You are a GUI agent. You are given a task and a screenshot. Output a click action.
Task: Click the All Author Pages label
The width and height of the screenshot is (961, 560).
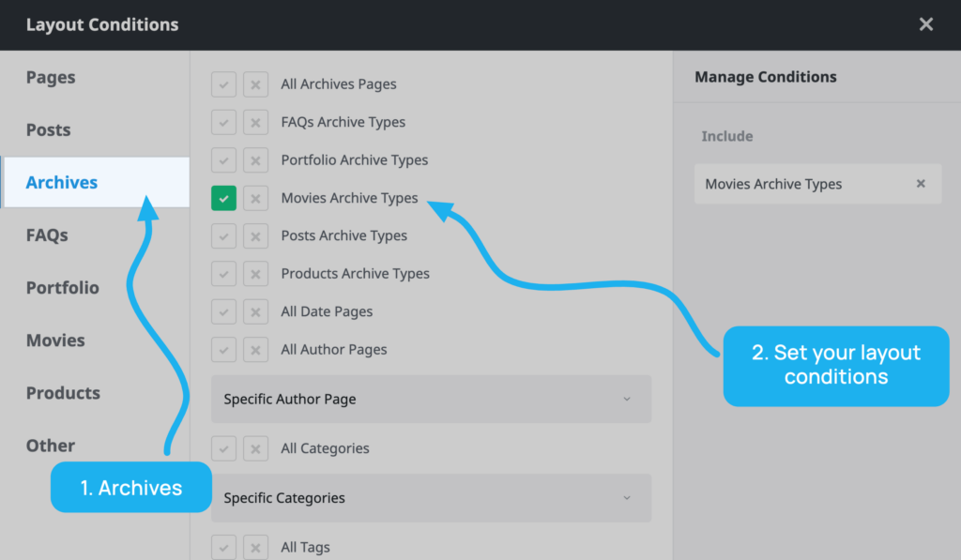(334, 350)
